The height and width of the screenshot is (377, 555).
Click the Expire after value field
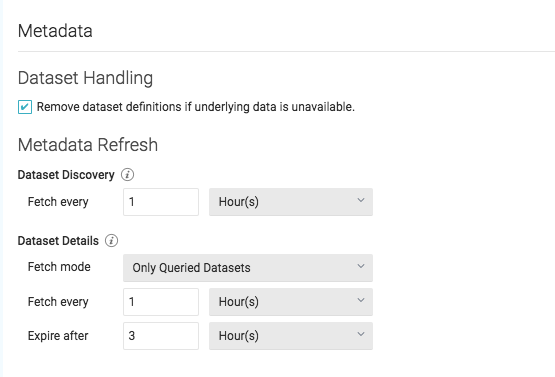click(161, 336)
